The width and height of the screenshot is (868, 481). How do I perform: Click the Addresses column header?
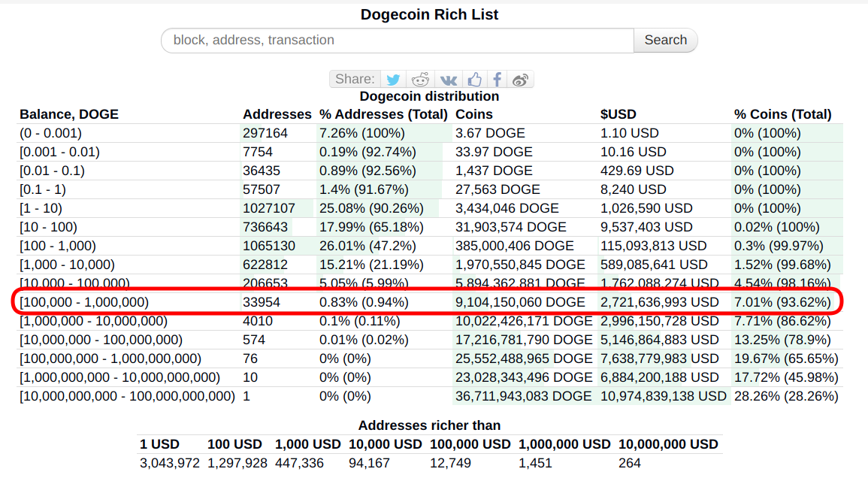(x=277, y=114)
